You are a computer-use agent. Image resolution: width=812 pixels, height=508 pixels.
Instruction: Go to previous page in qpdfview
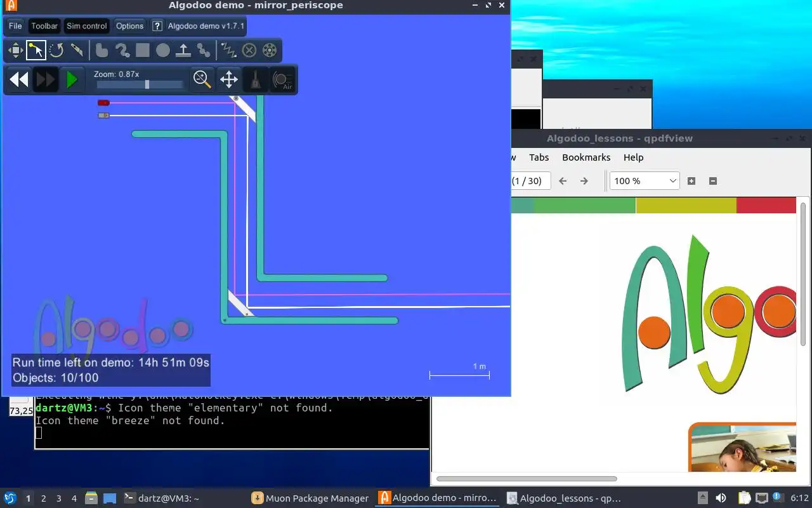click(x=563, y=181)
